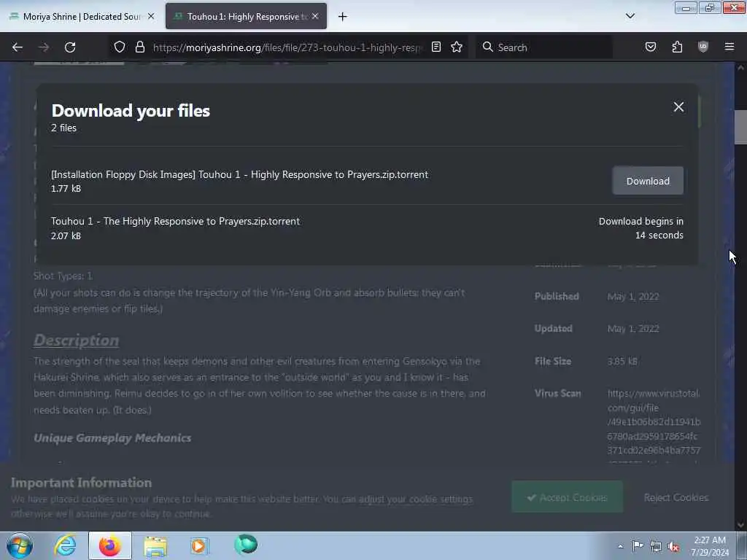Click the File Size value 3.85 kB
Viewport: 747px width, 560px height.
pos(622,361)
